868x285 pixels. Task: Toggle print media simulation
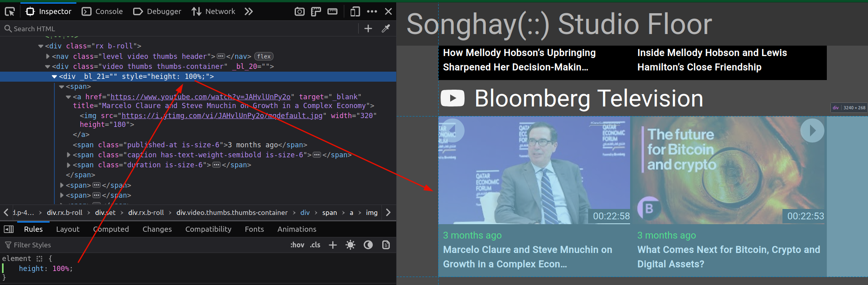point(386,245)
